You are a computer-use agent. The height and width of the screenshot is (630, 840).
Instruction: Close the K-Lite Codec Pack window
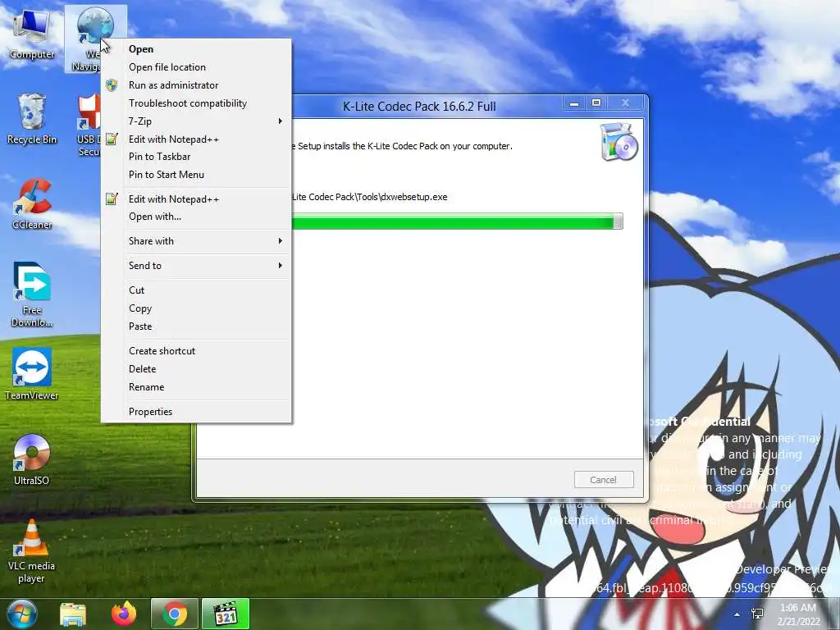(625, 103)
